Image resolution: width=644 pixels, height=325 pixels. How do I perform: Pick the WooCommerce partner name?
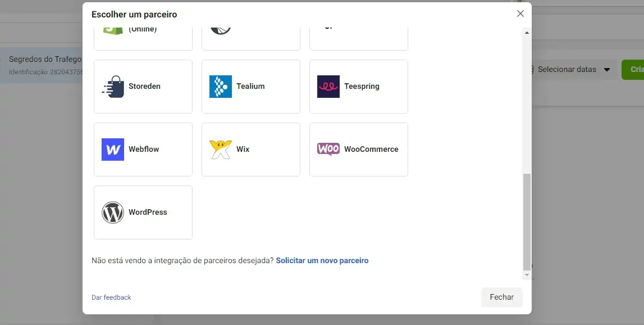coord(371,150)
